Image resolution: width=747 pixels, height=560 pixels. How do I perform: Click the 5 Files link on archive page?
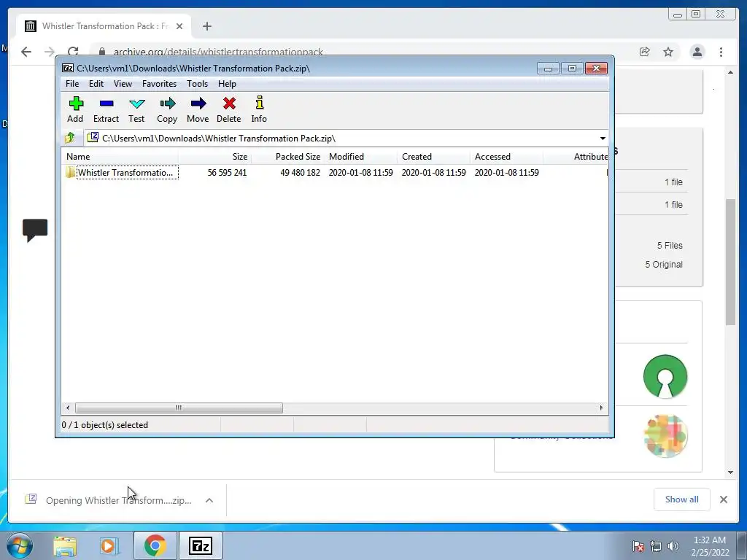click(x=670, y=246)
